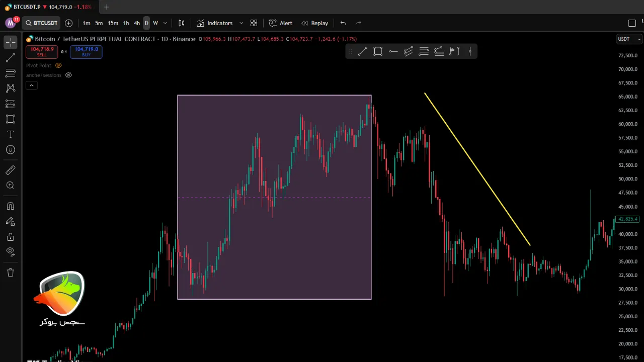Viewport: 644px width, 362px height.
Task: Activate the magnet snap mode
Action: (x=10, y=206)
